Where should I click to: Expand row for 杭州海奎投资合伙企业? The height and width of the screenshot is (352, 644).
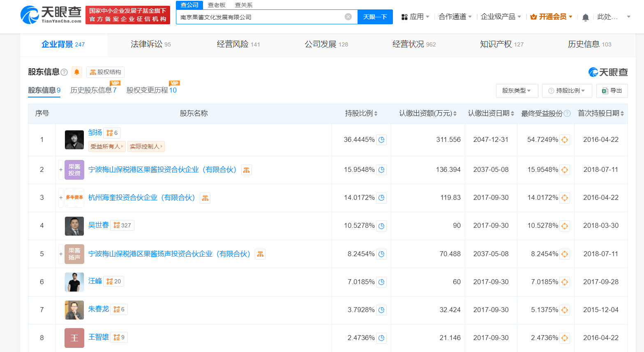coord(61,198)
